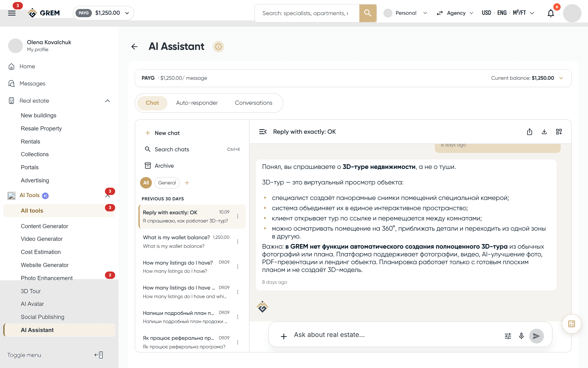Open the 'Як працює реферальна пр...' chat
The image size is (588, 368).
click(x=192, y=342)
